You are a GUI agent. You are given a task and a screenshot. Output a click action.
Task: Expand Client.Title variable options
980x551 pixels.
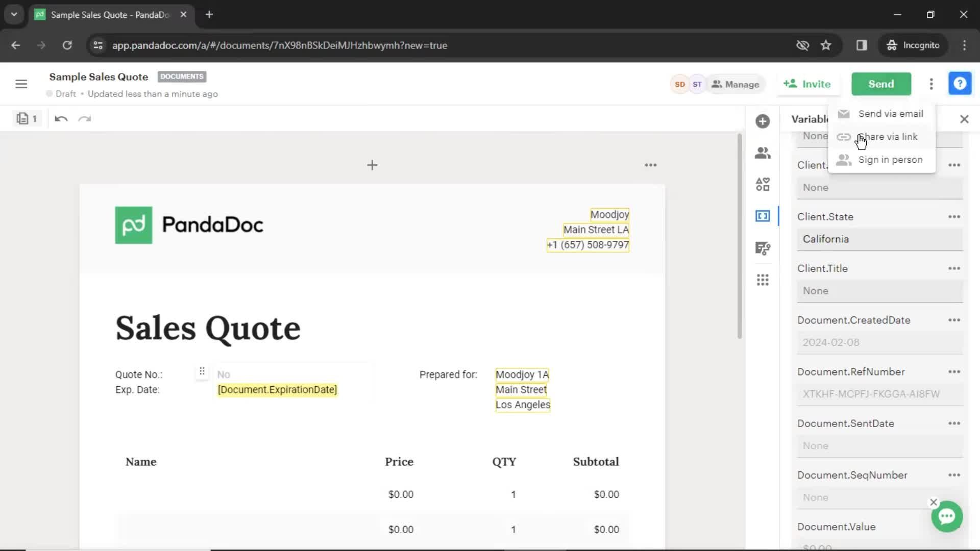point(954,268)
